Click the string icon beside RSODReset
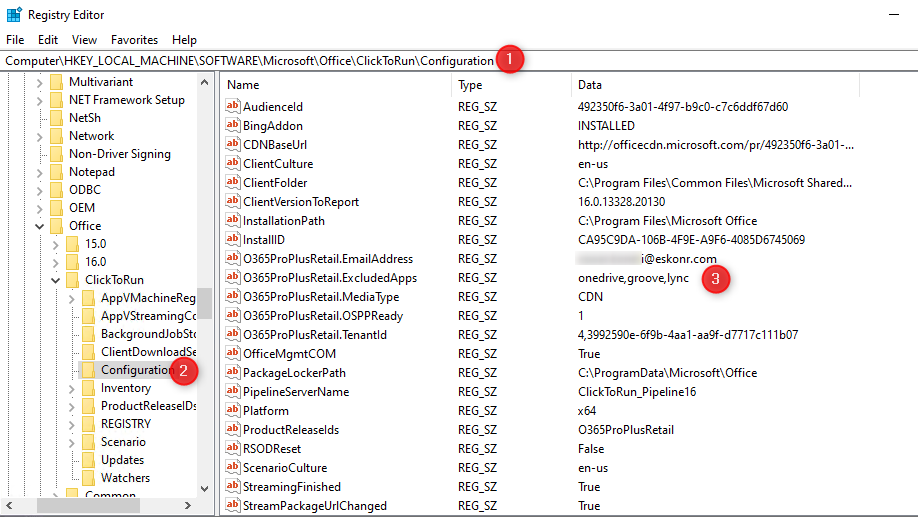 pyautogui.click(x=232, y=448)
